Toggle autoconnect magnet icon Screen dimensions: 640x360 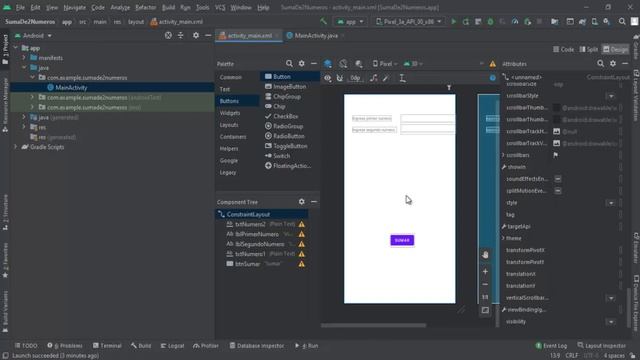[340, 78]
